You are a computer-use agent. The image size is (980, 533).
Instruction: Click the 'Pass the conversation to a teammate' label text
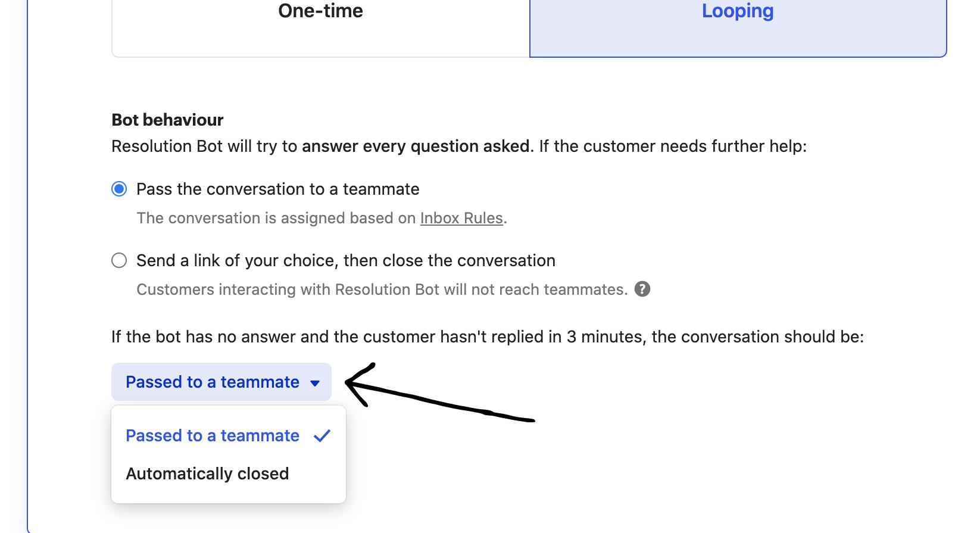[277, 189]
